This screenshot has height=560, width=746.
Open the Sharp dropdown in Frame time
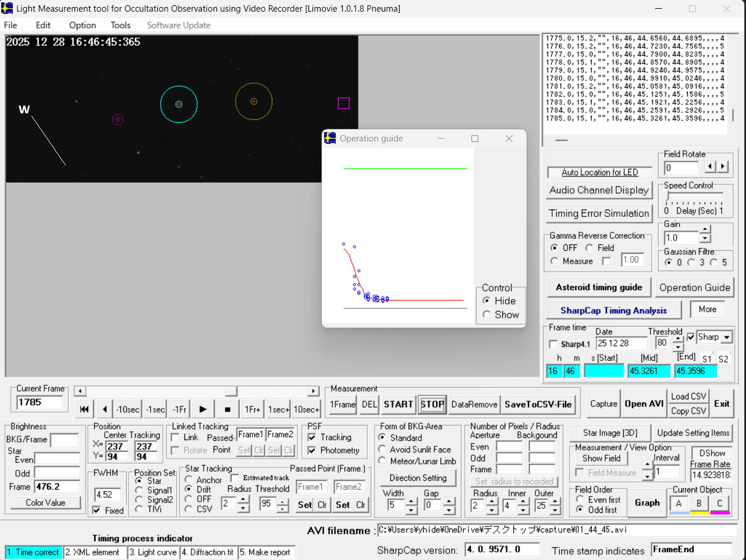[727, 337]
